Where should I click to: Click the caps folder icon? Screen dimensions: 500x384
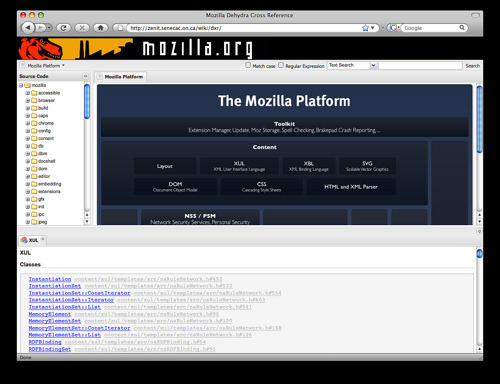coord(34,116)
